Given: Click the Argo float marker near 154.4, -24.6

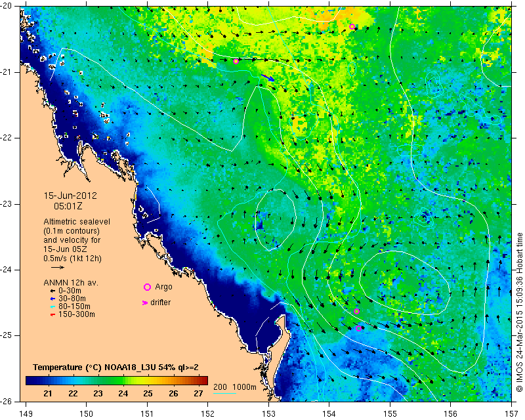Looking at the screenshot, I should (x=356, y=312).
